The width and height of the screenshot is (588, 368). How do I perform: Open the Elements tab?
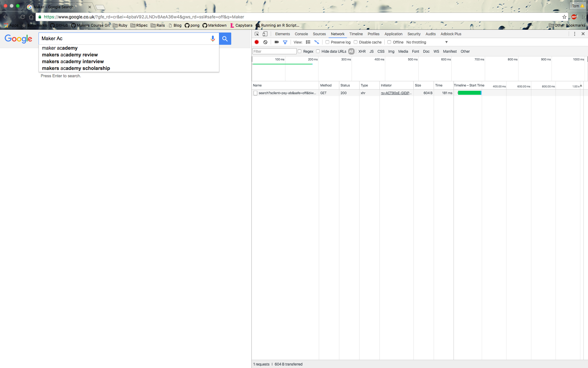tap(282, 34)
